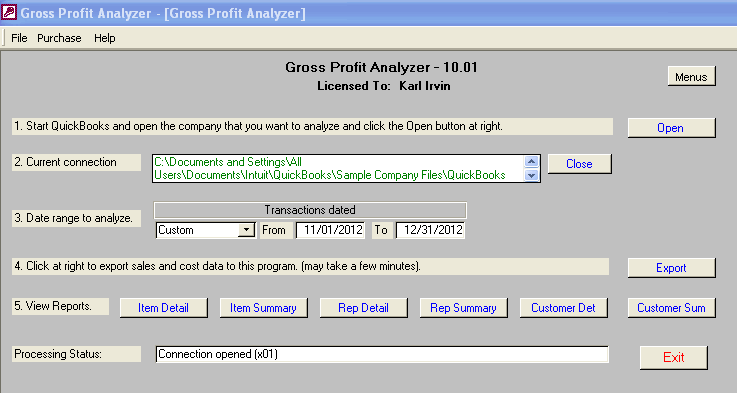
Task: Click the '2. Current connection' label
Action: click(x=76, y=162)
